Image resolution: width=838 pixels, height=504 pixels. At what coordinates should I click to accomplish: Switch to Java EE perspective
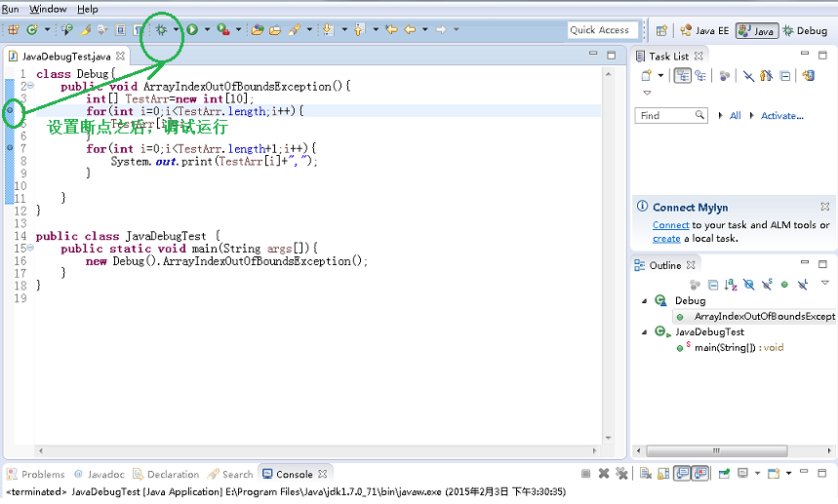tap(705, 30)
